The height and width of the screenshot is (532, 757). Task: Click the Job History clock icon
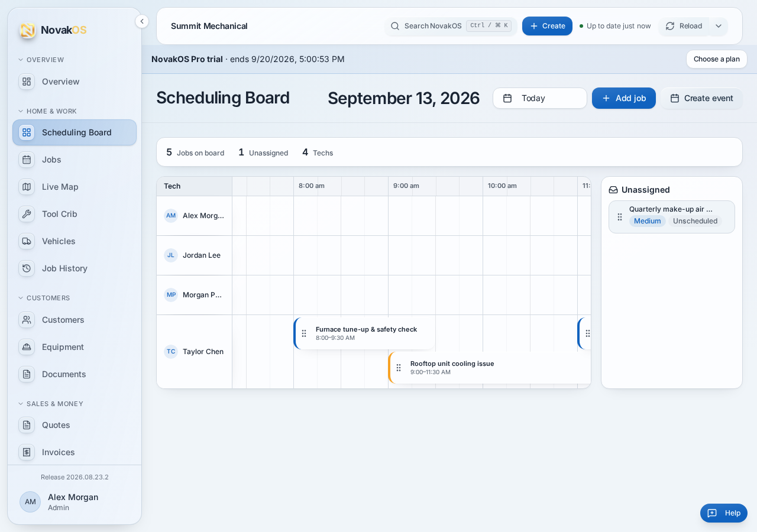27,268
